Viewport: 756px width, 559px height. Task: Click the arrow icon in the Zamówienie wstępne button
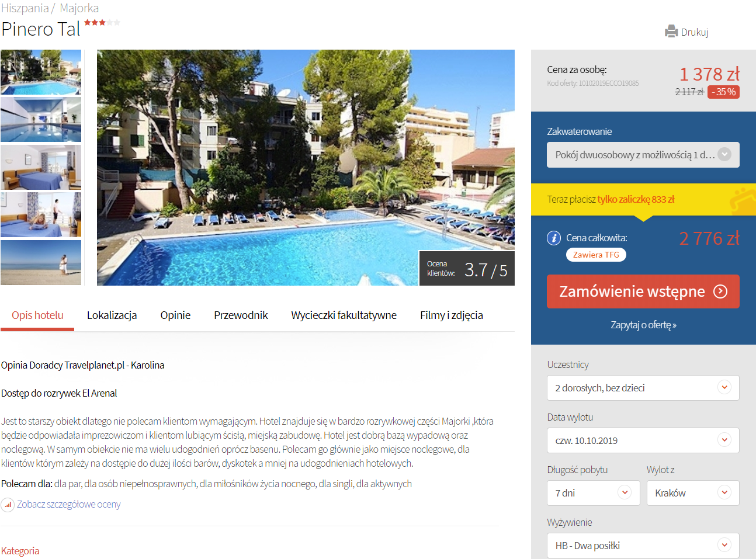721,291
